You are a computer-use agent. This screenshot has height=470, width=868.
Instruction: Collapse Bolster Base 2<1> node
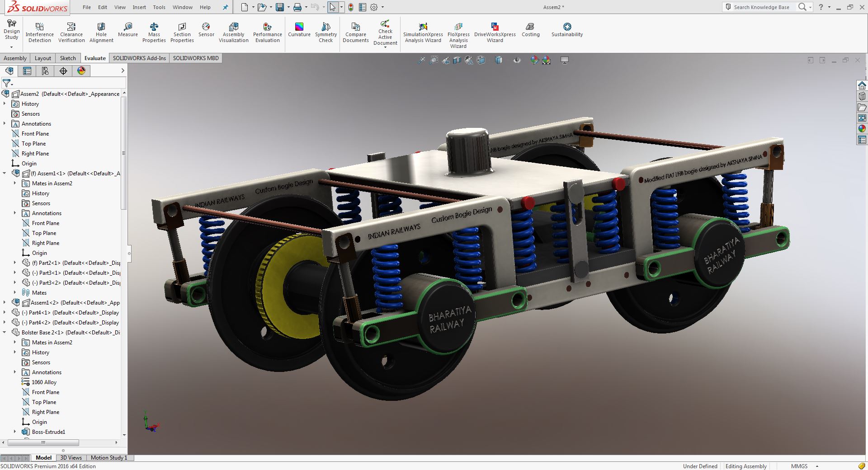click(x=5, y=333)
